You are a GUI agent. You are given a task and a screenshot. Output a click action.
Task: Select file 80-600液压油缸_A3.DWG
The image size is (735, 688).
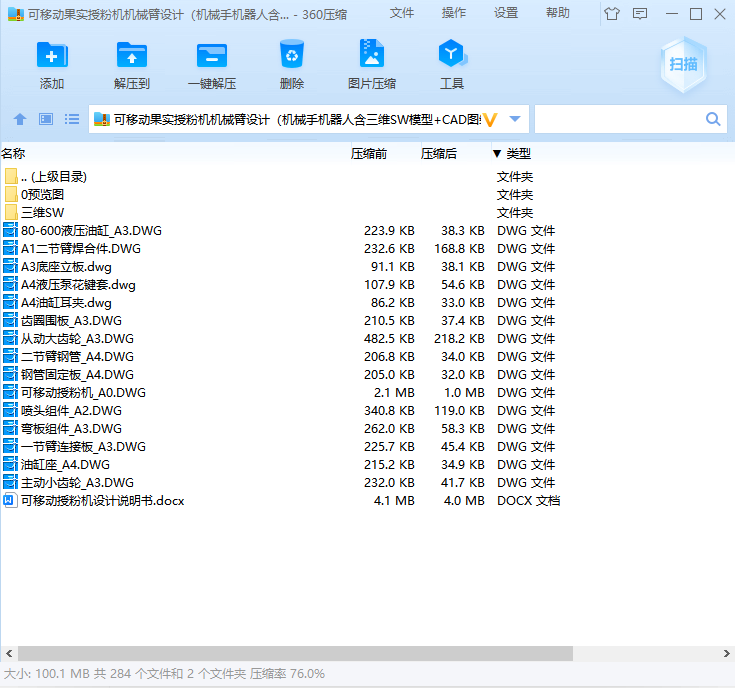91,230
